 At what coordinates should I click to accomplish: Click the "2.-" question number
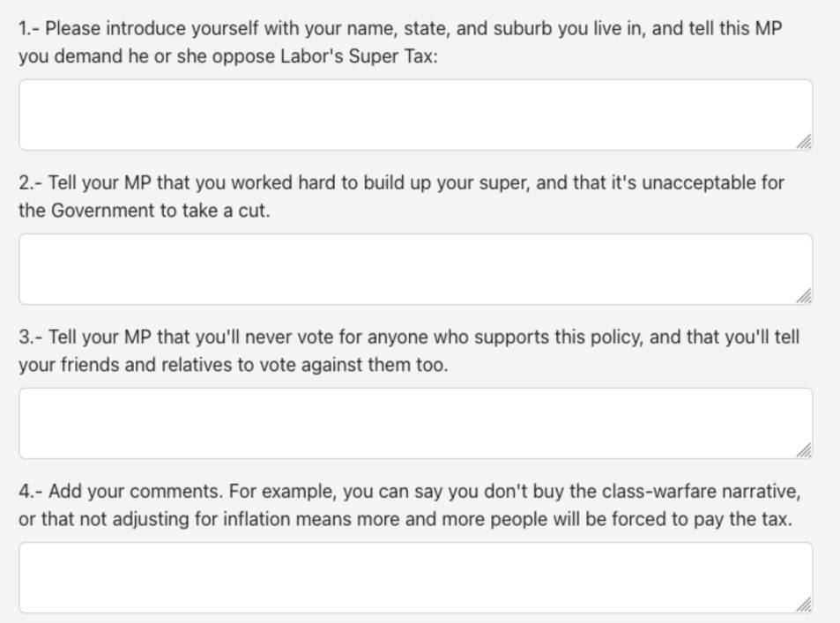coord(30,182)
